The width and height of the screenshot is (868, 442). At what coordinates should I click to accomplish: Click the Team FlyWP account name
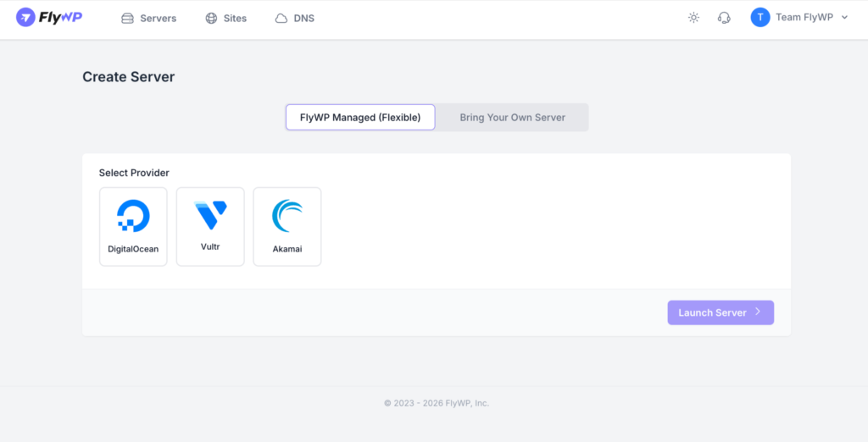(x=804, y=18)
